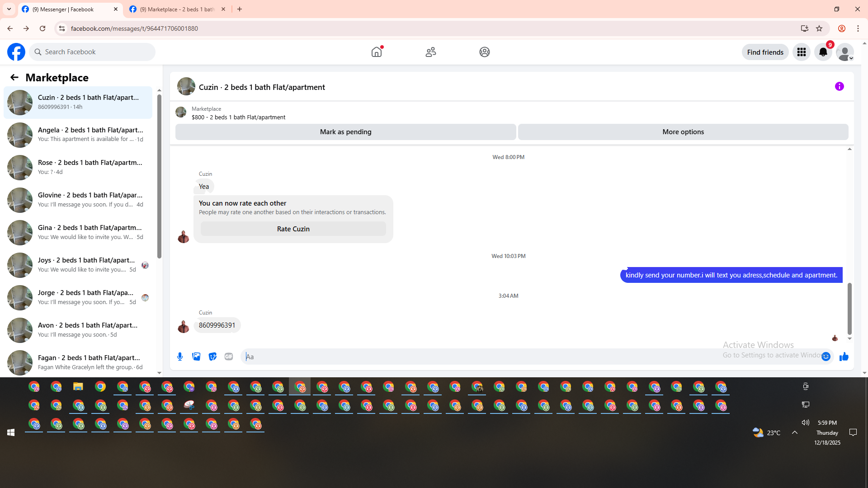Open the taskbar weather widget
Screen dimensions: 868x488
tap(766, 432)
